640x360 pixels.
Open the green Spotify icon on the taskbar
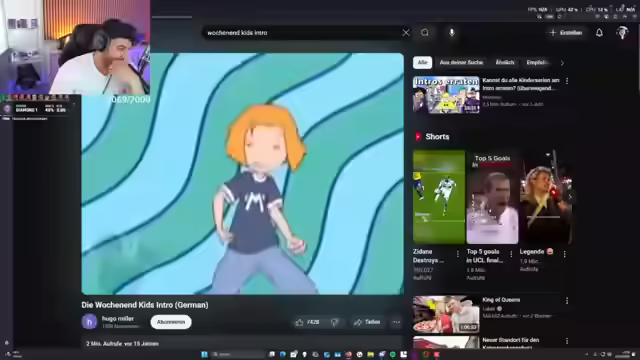[x=393, y=354]
